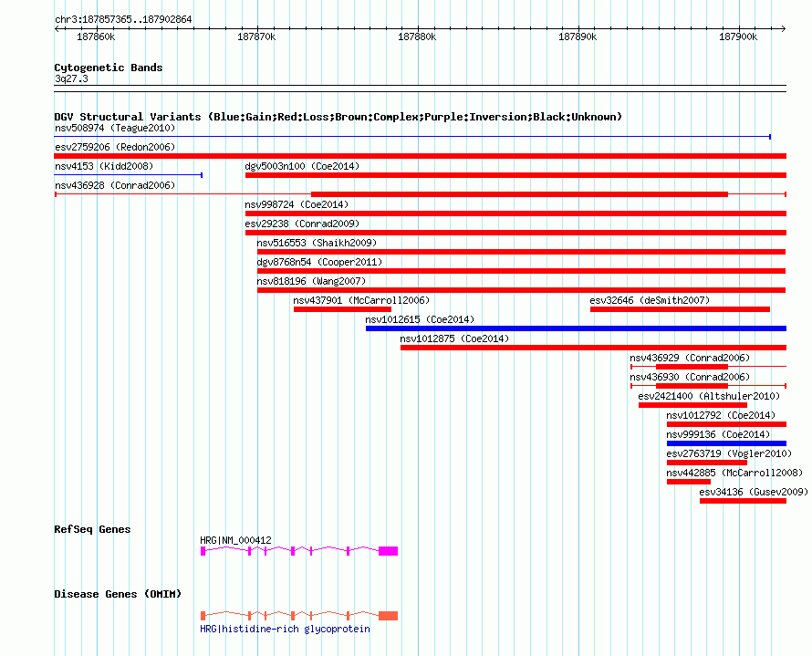Screen dimensions: 812x656
Task: Select the nsv437901 (McCarroll2006) red bar
Action: click(342, 309)
